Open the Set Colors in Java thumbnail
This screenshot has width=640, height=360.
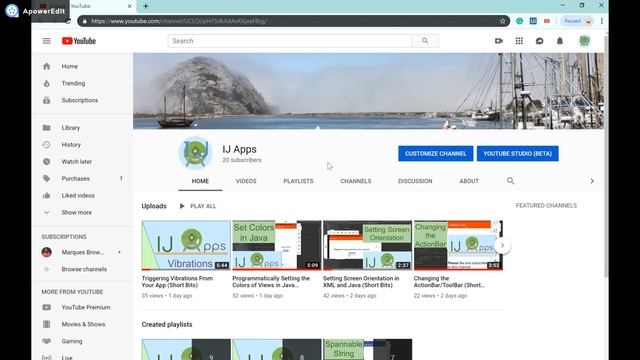tap(277, 245)
